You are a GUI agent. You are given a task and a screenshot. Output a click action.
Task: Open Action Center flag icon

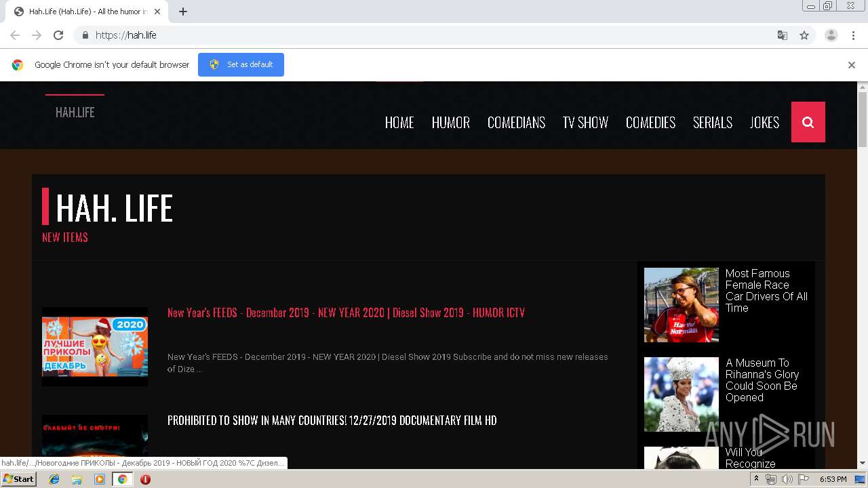[804, 479]
